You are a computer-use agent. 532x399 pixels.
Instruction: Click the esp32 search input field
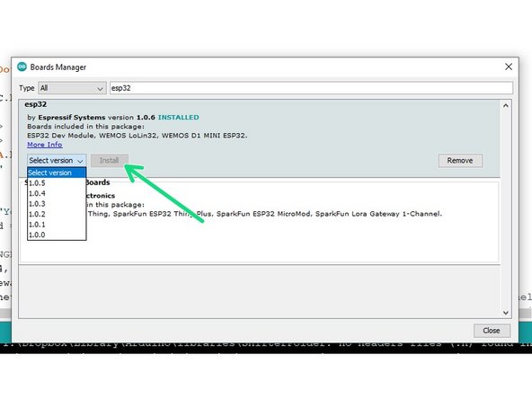pos(311,88)
